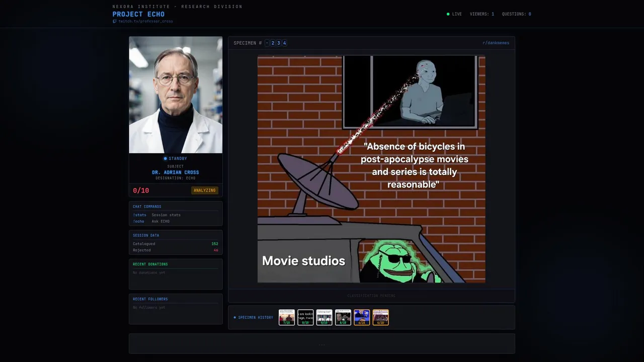The width and height of the screenshot is (644, 362).
Task: Click the 'Session stats' description
Action: coord(166,215)
